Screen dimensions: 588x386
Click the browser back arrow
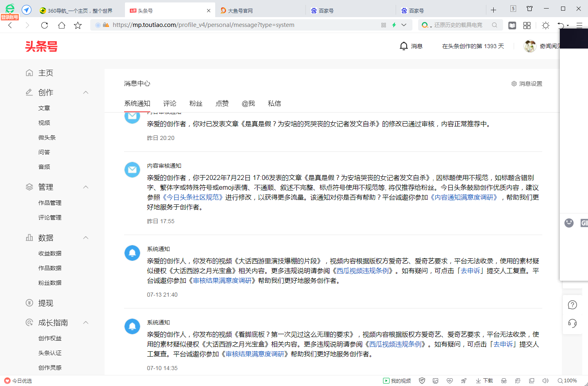click(10, 25)
